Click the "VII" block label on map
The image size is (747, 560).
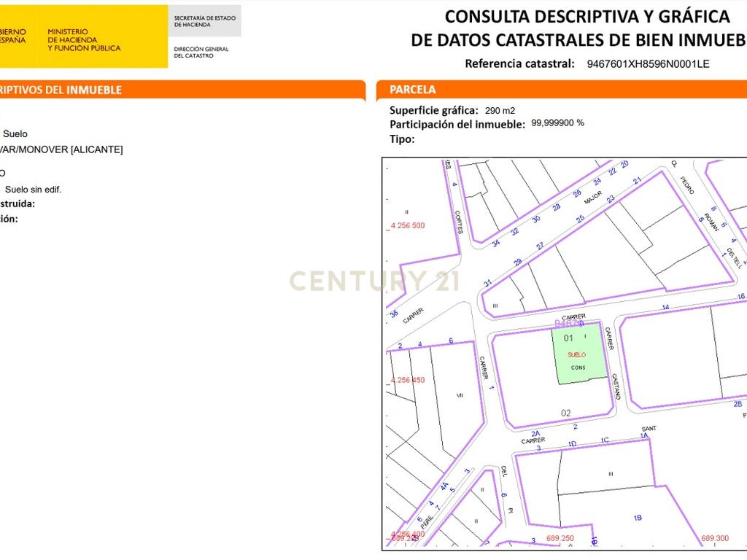[x=460, y=395]
